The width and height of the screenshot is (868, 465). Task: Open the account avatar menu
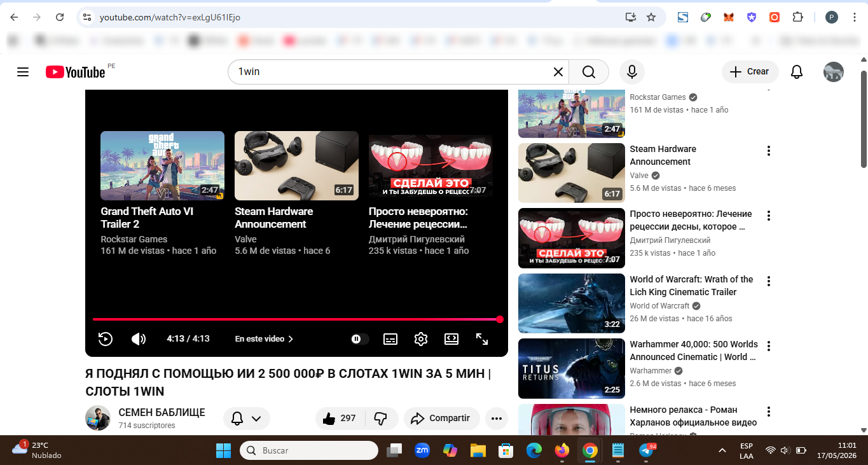834,72
